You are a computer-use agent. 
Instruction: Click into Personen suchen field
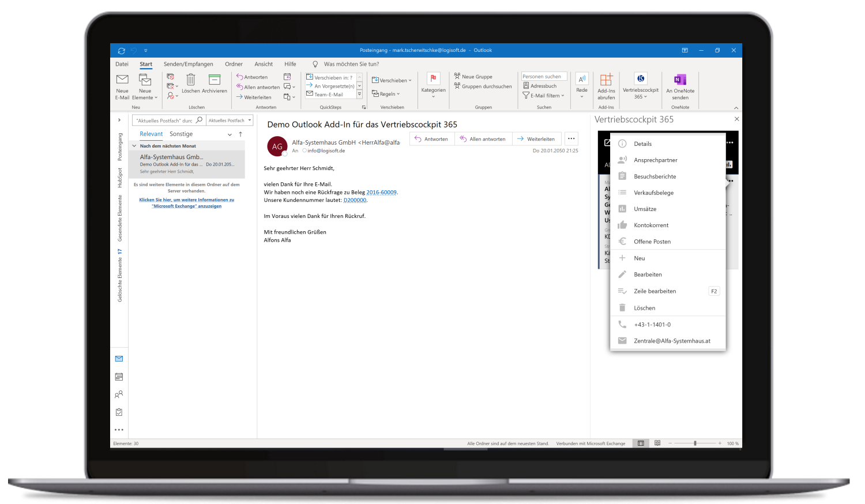(544, 76)
